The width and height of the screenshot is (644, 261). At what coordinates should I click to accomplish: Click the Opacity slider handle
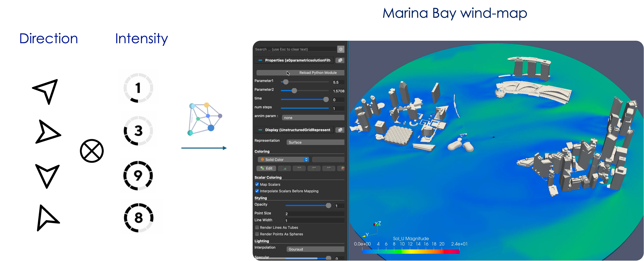[x=328, y=206]
